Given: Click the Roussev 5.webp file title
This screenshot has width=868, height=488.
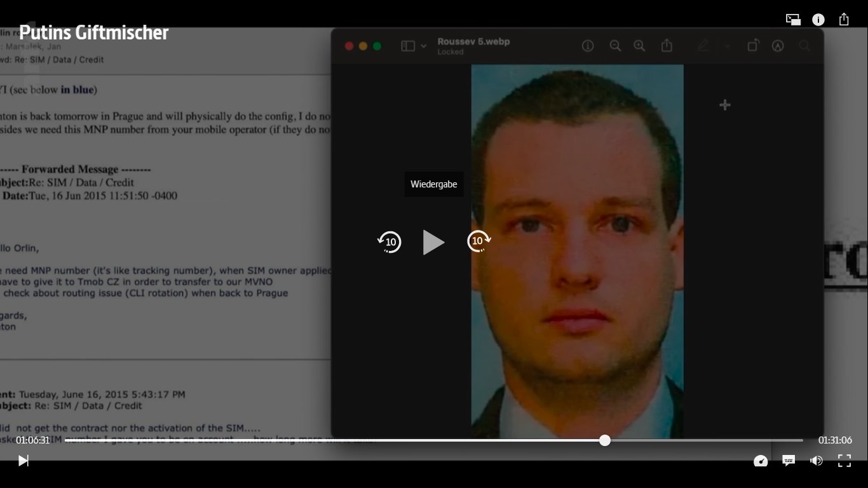Looking at the screenshot, I should (x=473, y=41).
